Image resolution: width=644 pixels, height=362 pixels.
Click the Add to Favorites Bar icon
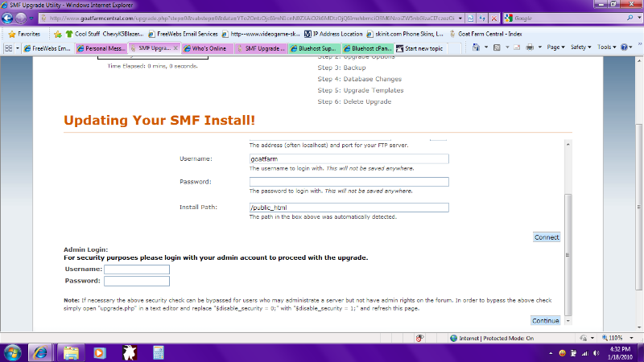[x=58, y=34]
